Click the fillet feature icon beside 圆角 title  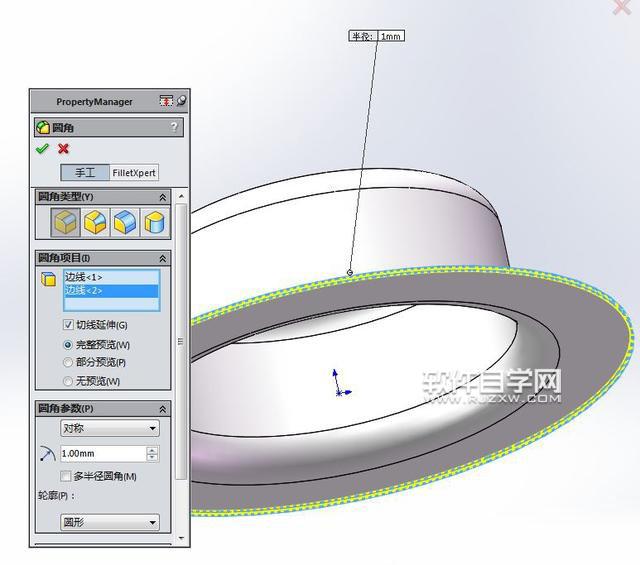point(42,127)
